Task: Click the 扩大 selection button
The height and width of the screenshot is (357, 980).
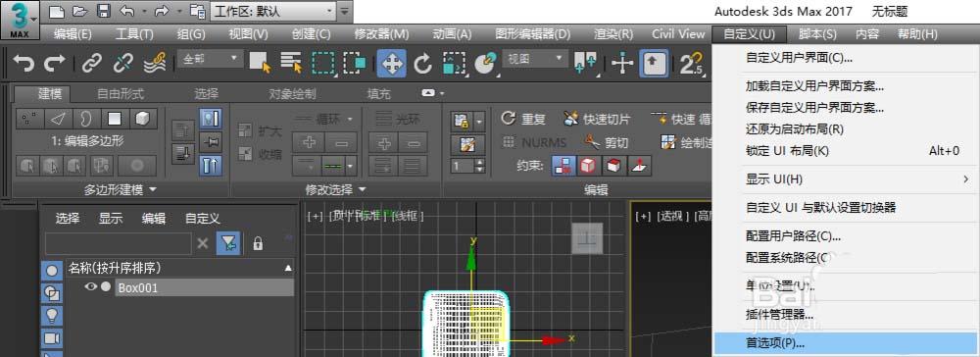Action: [261, 131]
